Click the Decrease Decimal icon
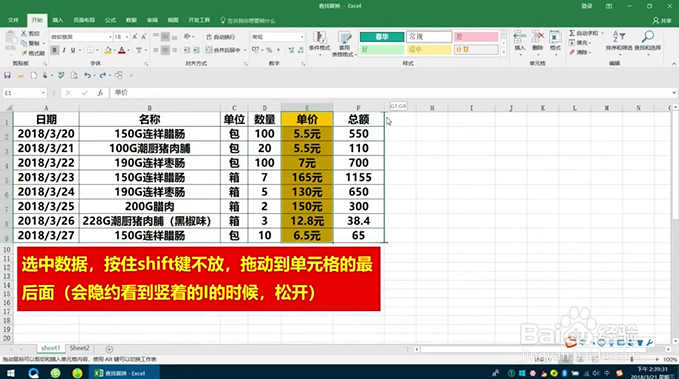The height and width of the screenshot is (379, 679). click(301, 50)
